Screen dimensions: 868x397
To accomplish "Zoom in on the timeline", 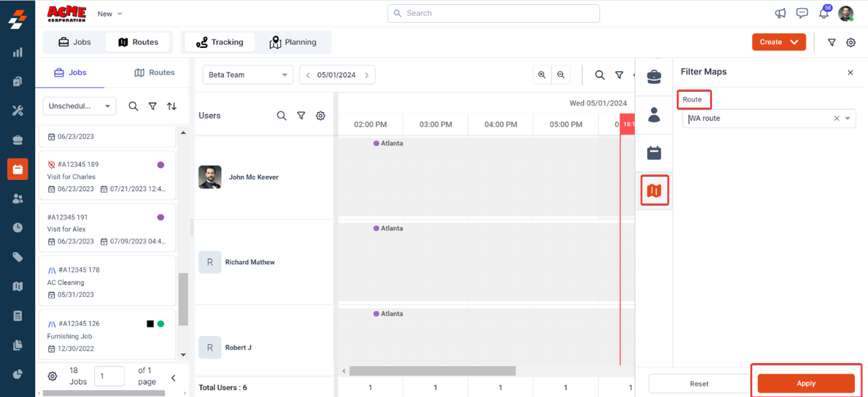I will pyautogui.click(x=541, y=75).
